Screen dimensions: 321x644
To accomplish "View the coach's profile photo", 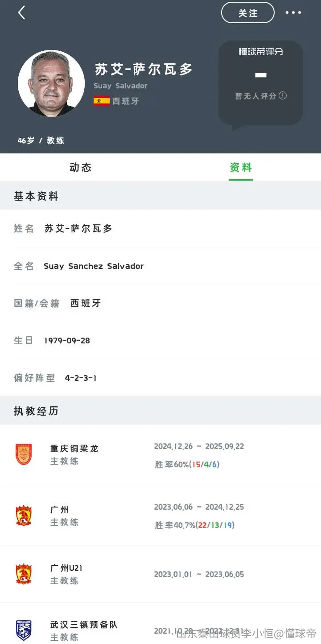I will point(51,83).
